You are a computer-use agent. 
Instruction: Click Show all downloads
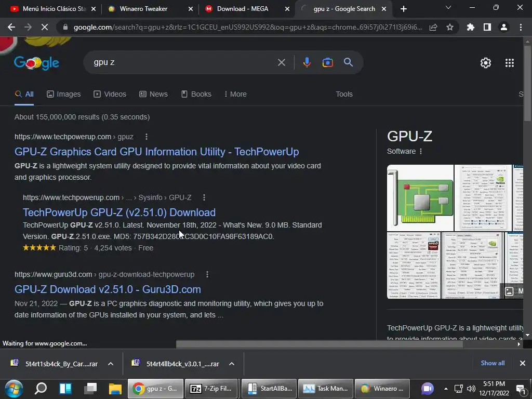[x=493, y=363]
